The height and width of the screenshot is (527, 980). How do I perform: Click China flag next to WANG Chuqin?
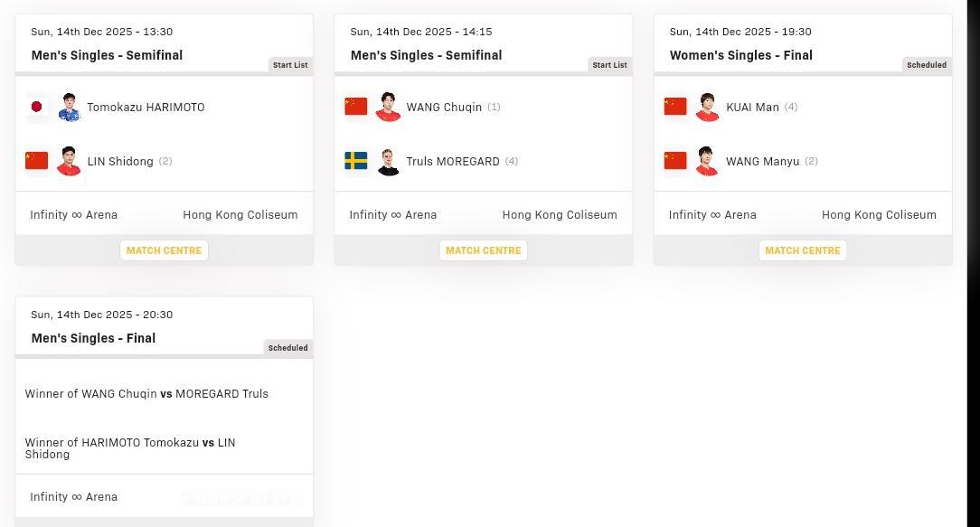click(356, 107)
